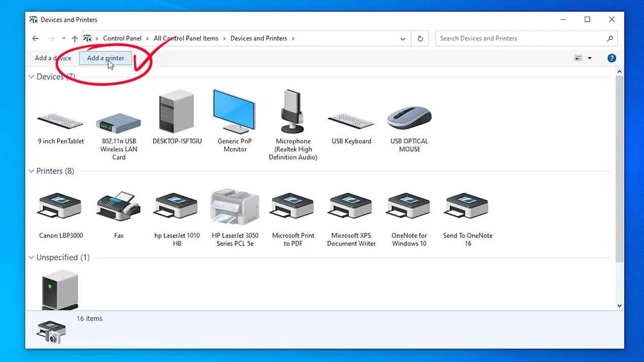The image size is (644, 362).
Task: Click the details pane printer camera icon
Action: pyautogui.click(x=51, y=332)
